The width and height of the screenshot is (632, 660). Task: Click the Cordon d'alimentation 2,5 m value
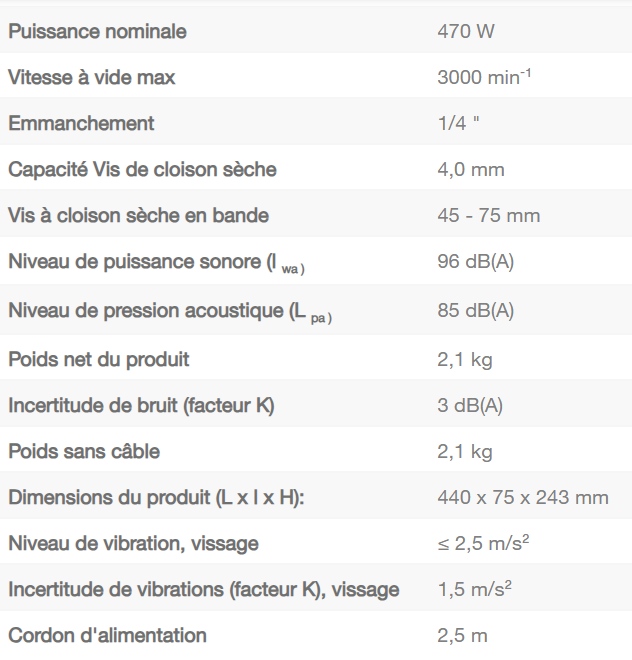462,635
